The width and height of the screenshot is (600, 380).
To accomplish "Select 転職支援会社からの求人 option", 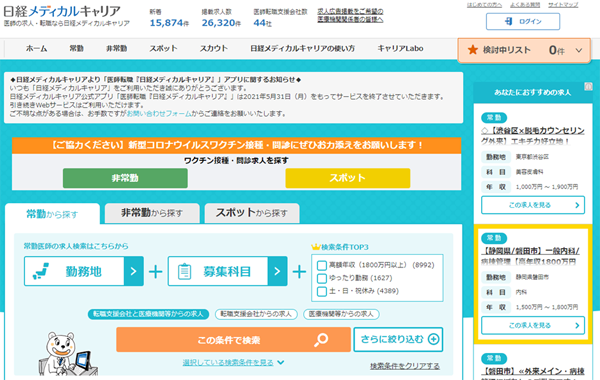I will coord(256,314).
